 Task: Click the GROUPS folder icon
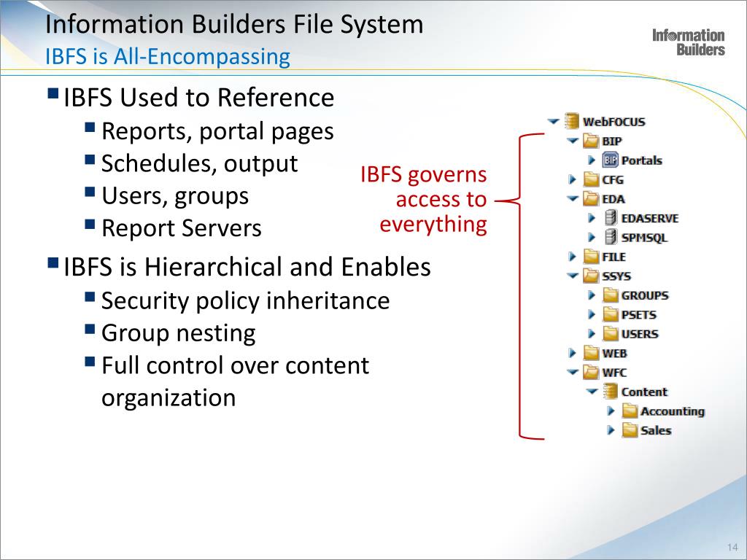(611, 295)
